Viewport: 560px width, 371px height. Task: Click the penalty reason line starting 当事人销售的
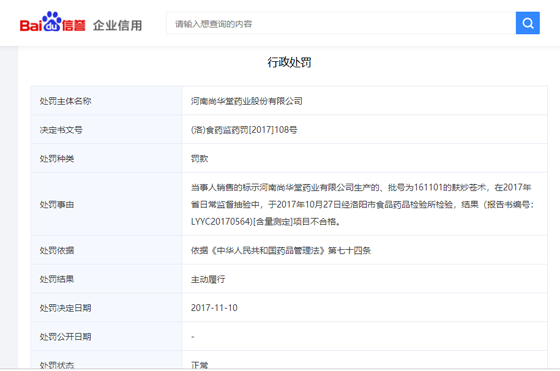click(361, 187)
